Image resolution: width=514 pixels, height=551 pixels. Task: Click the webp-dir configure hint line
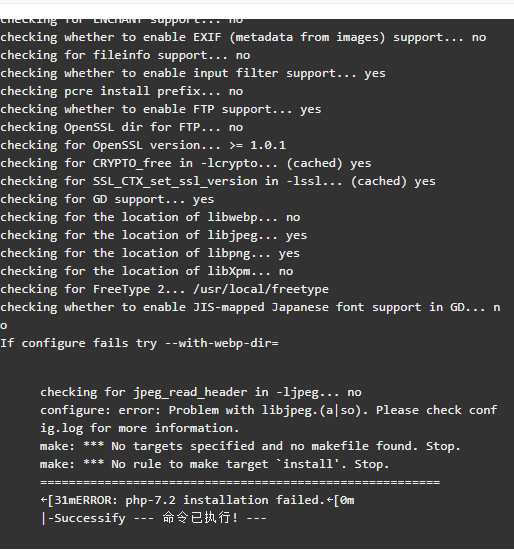(139, 343)
